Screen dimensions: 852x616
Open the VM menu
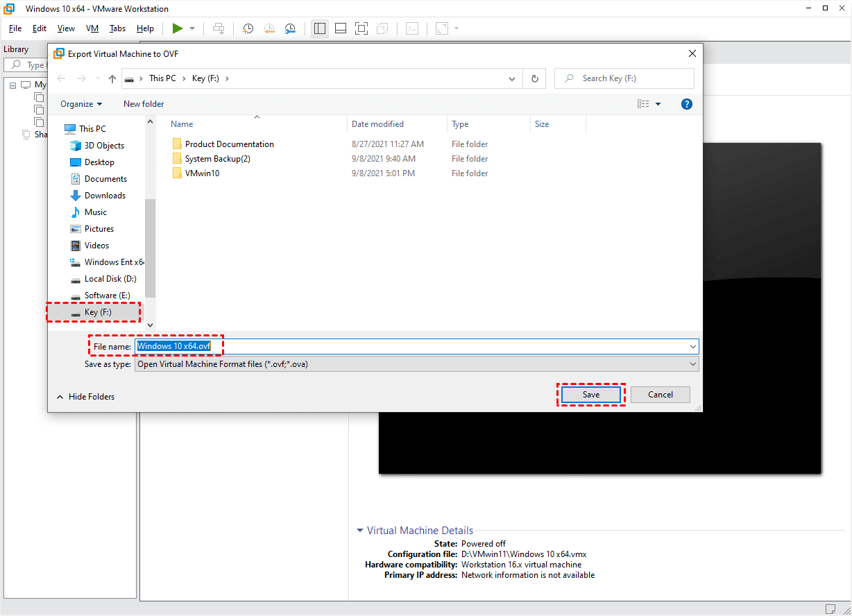click(92, 28)
